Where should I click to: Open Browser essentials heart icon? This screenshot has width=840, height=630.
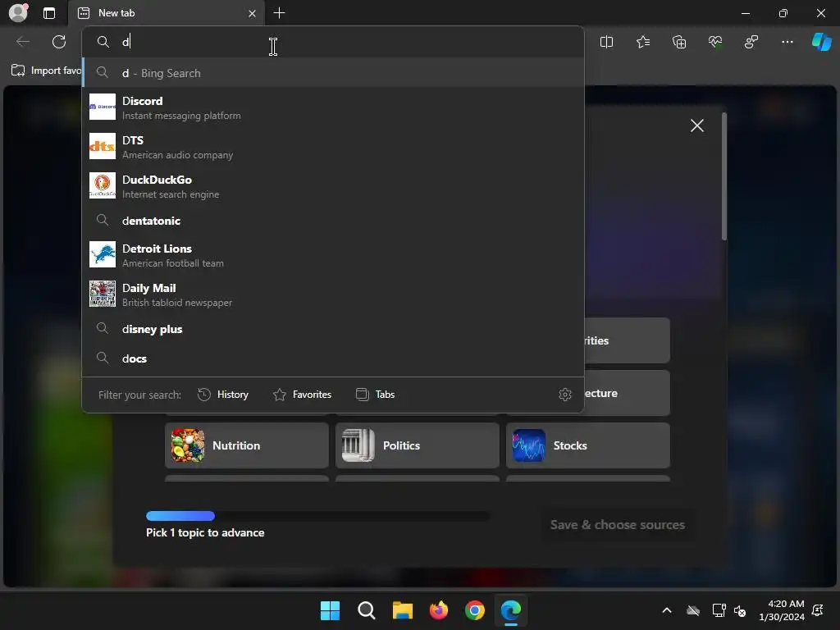[x=715, y=42]
